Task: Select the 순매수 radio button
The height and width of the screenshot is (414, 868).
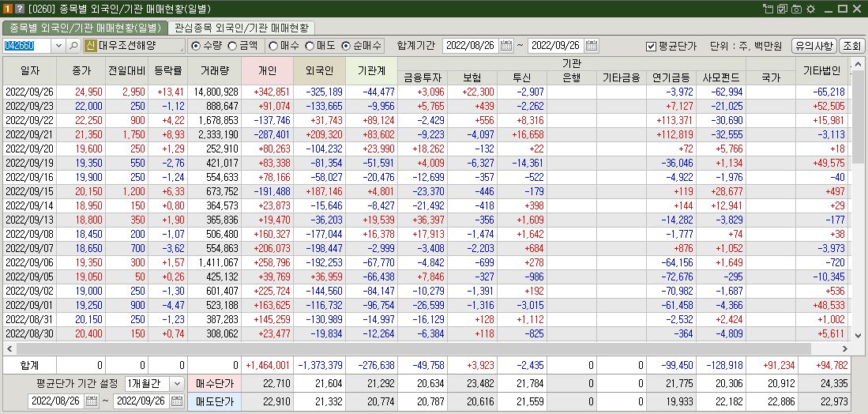Action: (346, 46)
